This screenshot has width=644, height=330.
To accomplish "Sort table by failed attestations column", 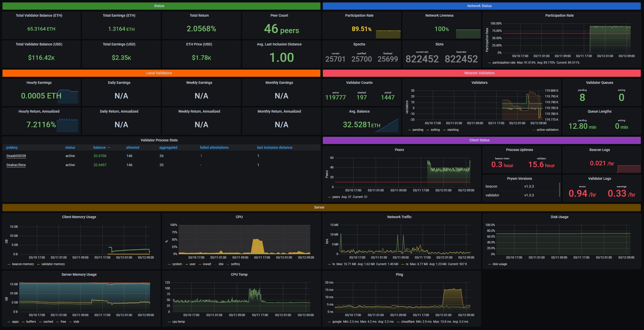I will pos(214,147).
